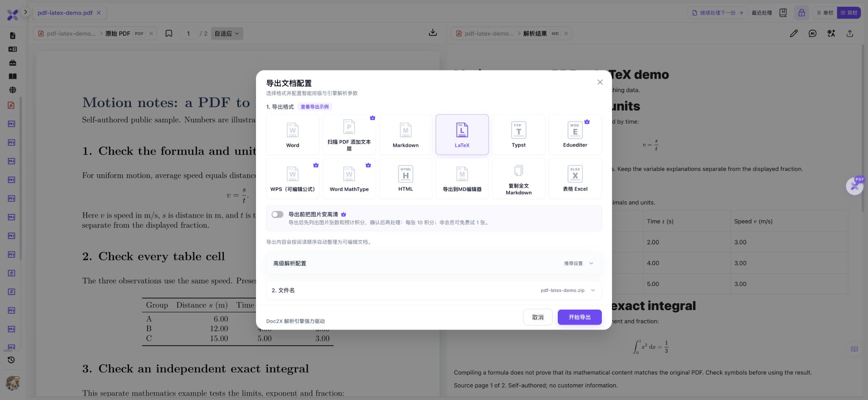Open 最近处理 recent items
868x400 pixels.
click(x=762, y=13)
